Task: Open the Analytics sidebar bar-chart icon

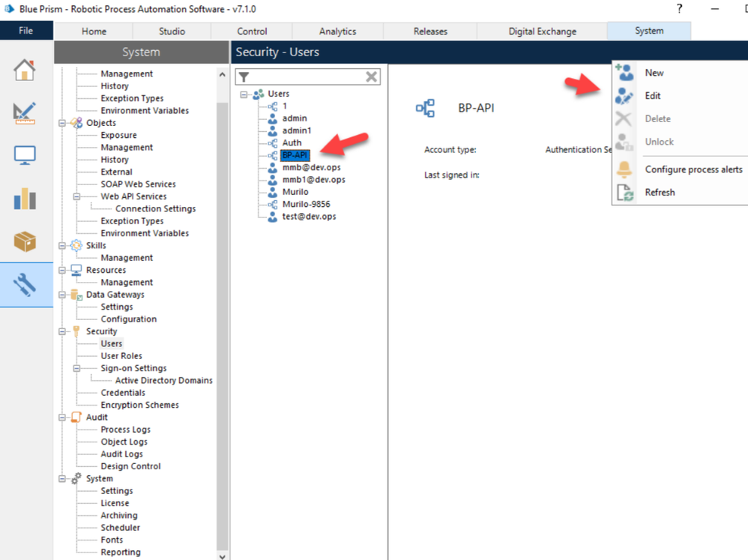Action: click(x=25, y=199)
